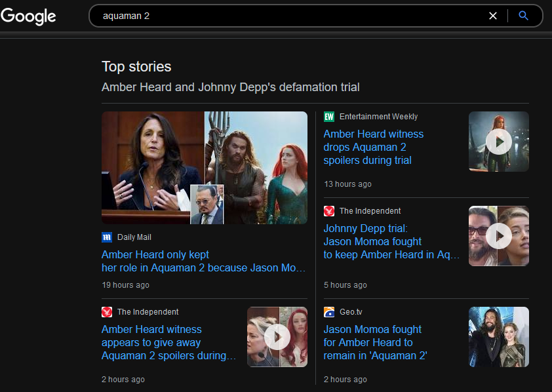Viewport: 552px width, 392px height.
Task: Click the 19 hours ago timestamp
Action: [x=125, y=285]
